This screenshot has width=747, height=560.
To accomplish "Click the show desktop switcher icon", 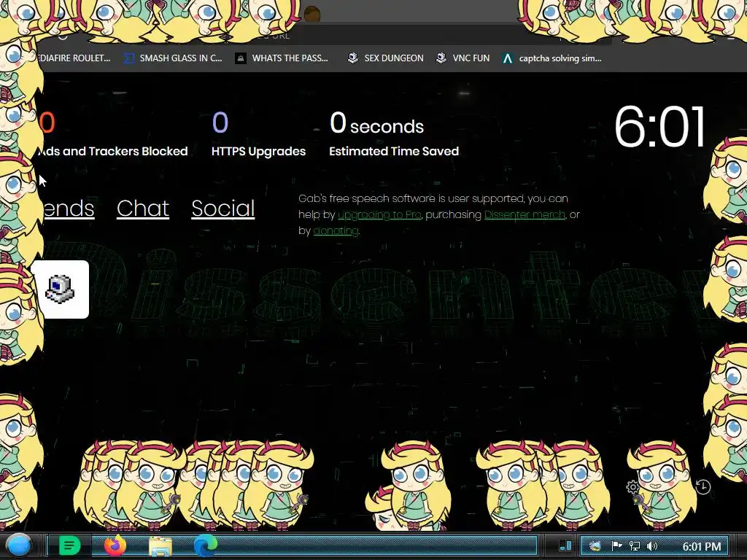I will pyautogui.click(x=565, y=545).
